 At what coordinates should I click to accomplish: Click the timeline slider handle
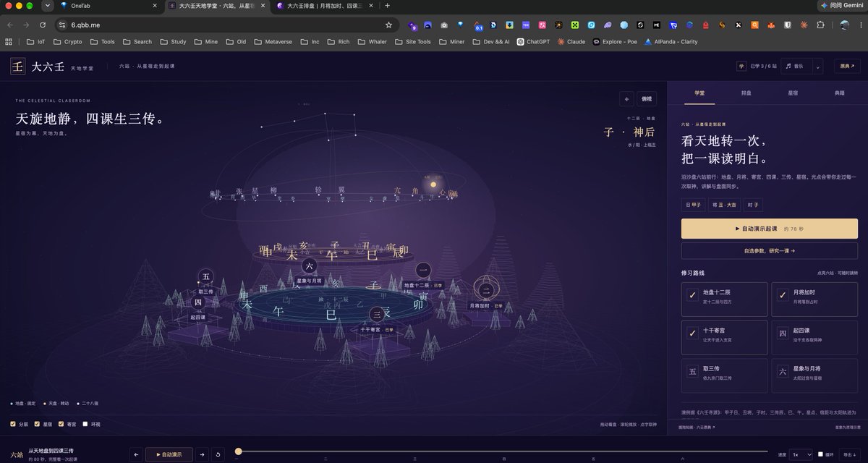tap(238, 451)
